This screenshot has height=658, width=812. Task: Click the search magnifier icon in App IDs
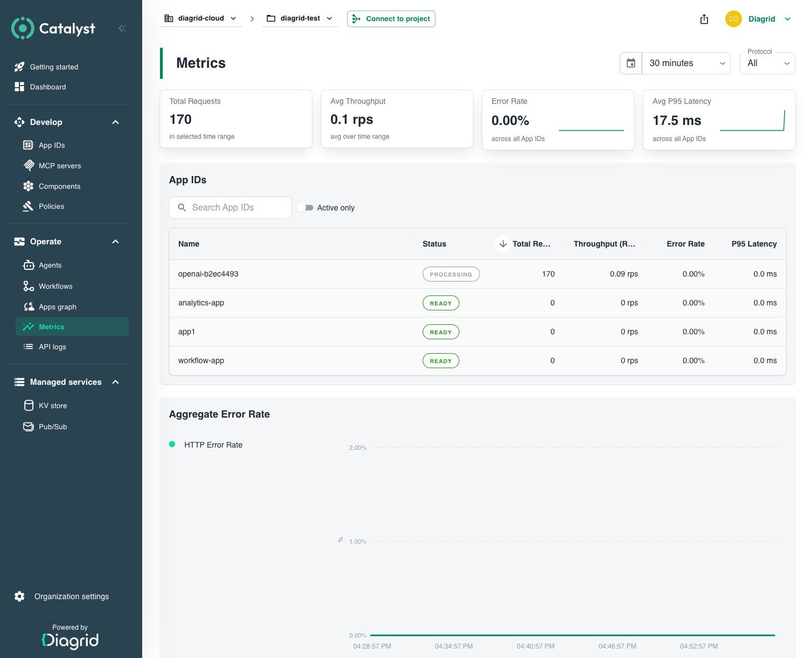pyautogui.click(x=182, y=208)
